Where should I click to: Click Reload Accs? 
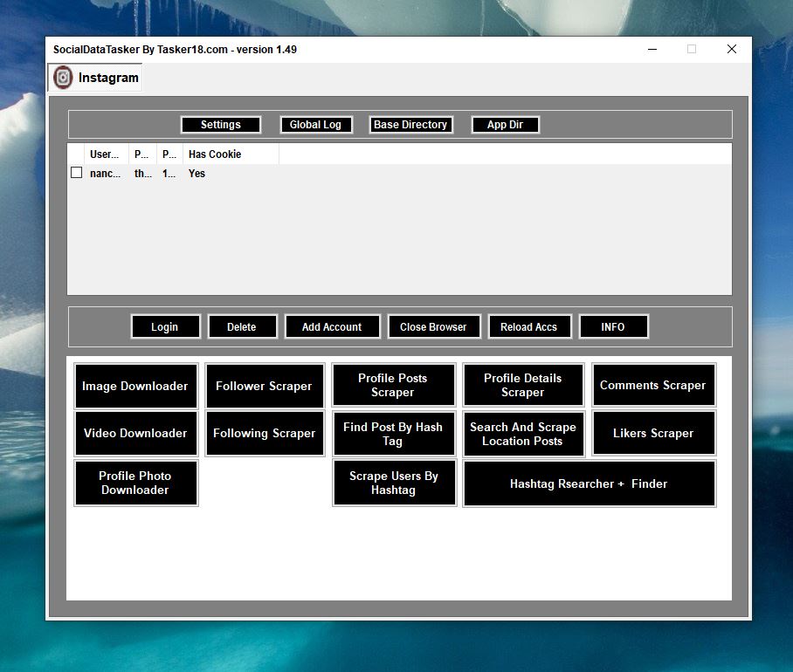529,327
